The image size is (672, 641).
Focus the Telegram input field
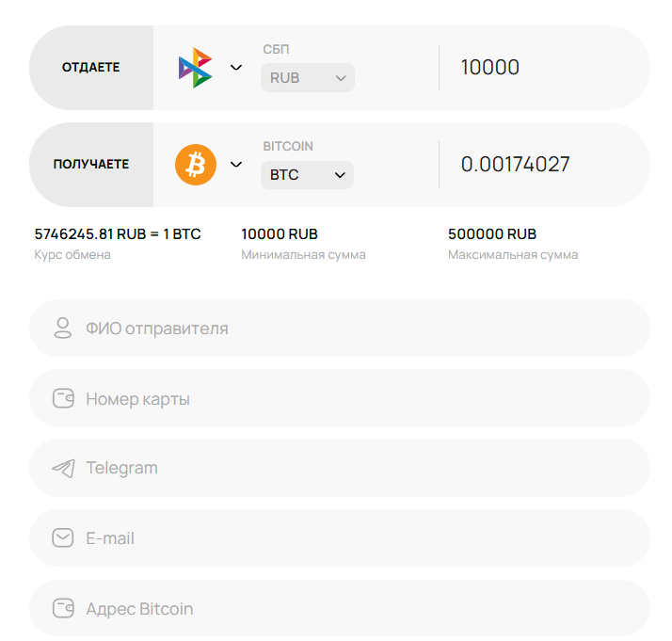pos(358,468)
